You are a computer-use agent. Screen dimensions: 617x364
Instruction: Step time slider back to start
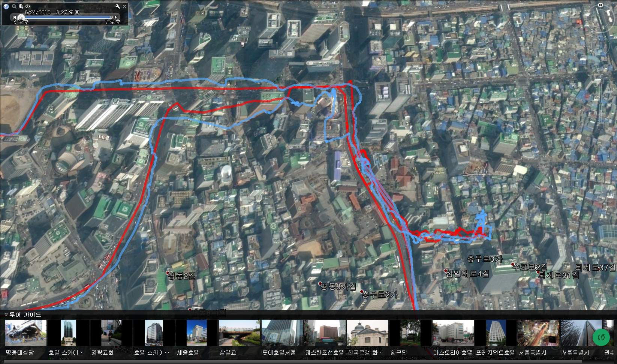[15, 17]
